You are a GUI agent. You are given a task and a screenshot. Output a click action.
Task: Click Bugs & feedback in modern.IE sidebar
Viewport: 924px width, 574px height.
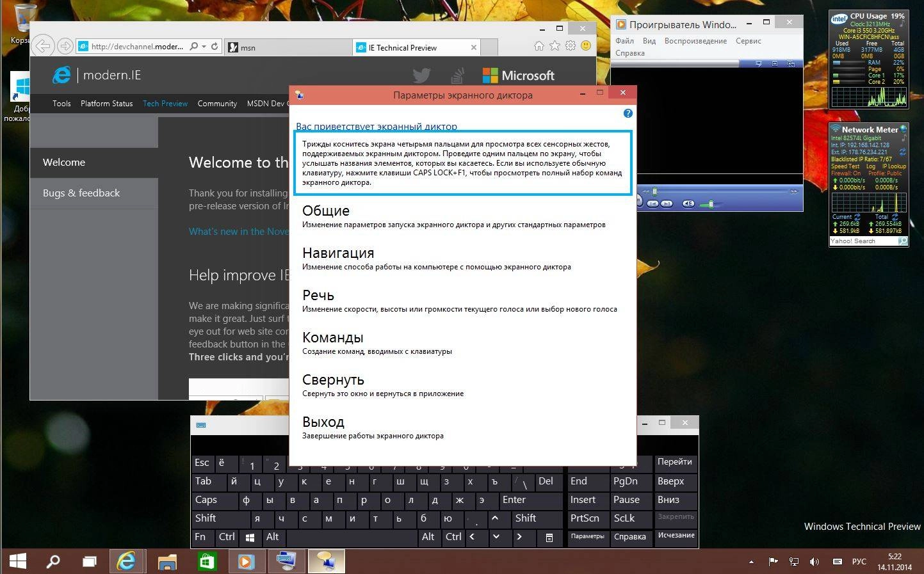tap(93, 193)
